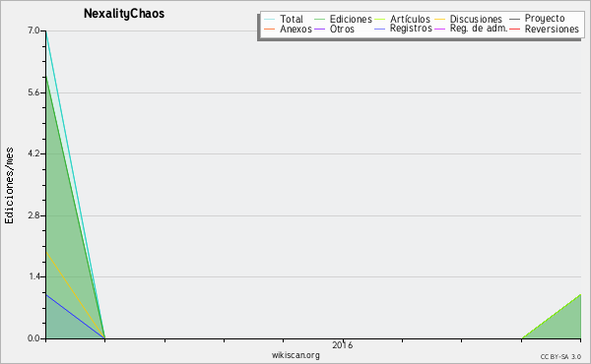Click the Proyecto legend entry

pos(545,19)
